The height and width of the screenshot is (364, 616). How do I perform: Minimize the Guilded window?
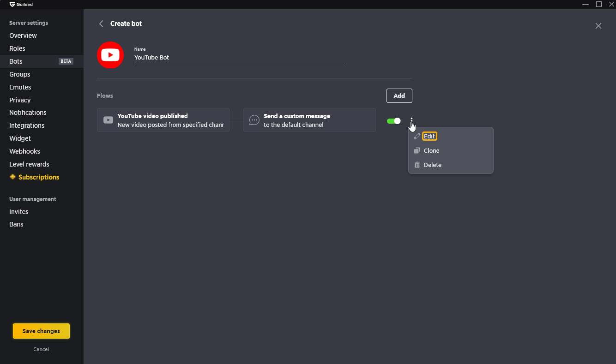(x=586, y=4)
